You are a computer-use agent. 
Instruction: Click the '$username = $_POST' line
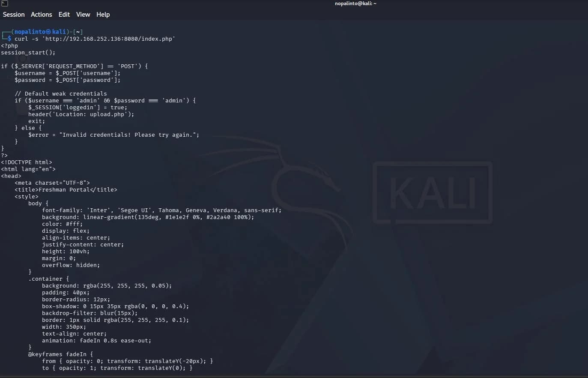(68, 73)
